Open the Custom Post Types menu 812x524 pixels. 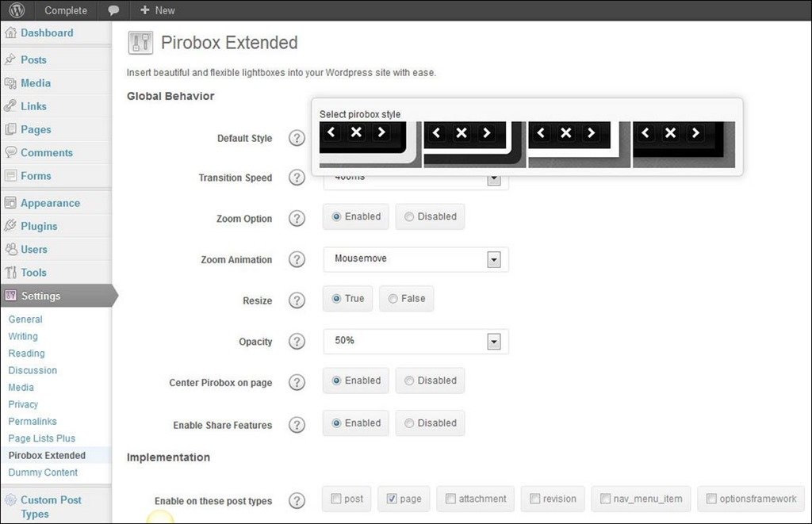point(51,507)
